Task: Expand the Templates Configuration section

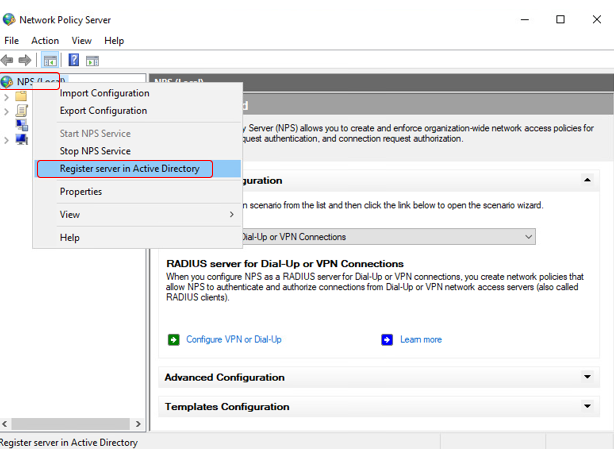Action: pos(587,406)
